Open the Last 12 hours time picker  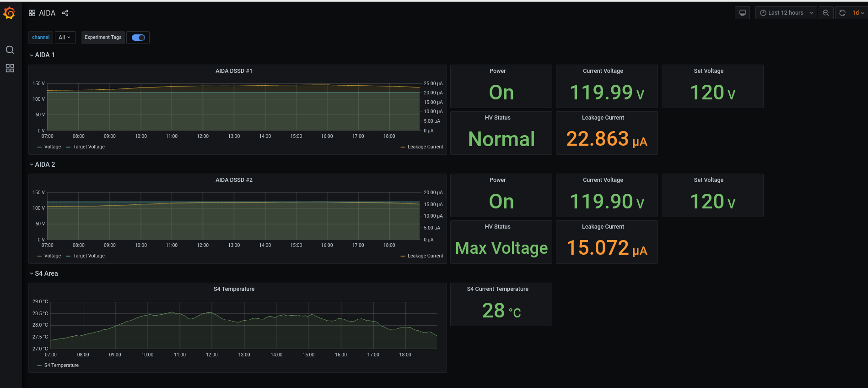click(786, 13)
